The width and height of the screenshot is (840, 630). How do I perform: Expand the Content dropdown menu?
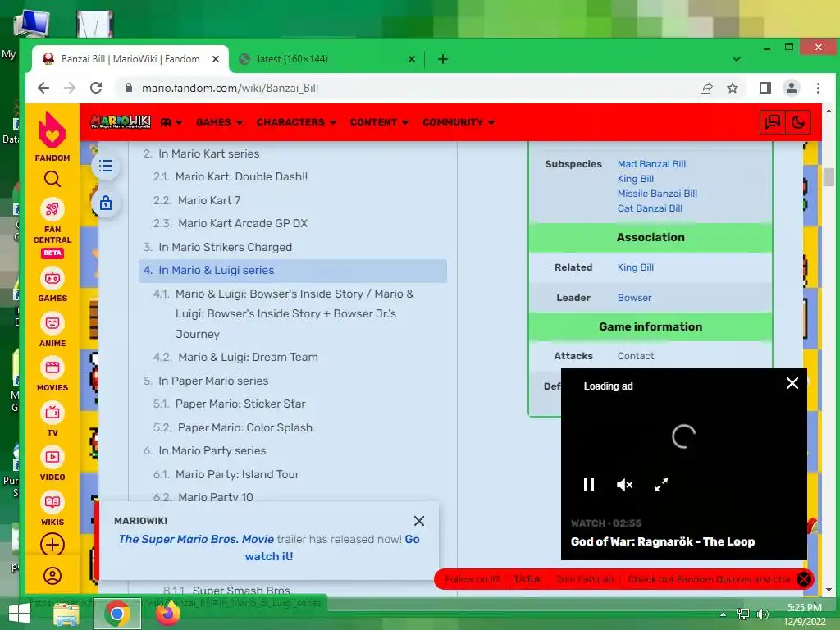coord(379,122)
